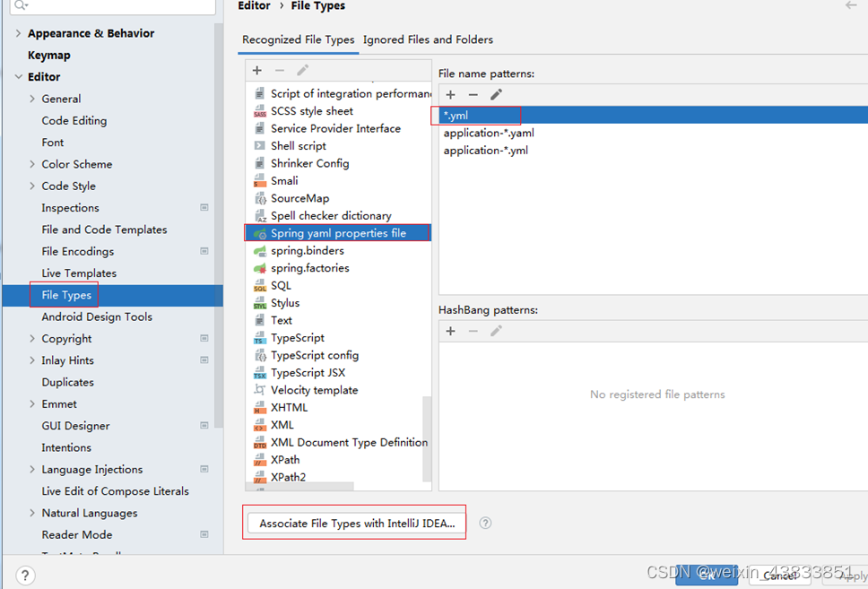Screen dimensions: 868x589
Task: Expand the General subsection
Action: tap(32, 99)
